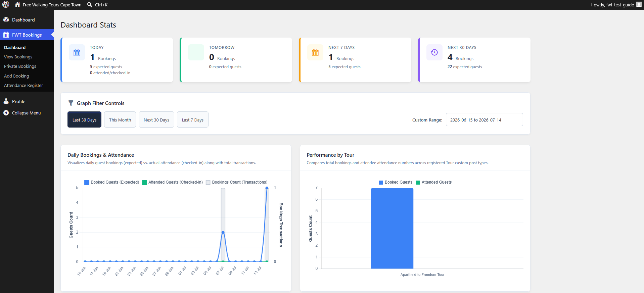The height and width of the screenshot is (293, 644).
Task: Open the Dashboard main menu item
Action: pyautogui.click(x=27, y=20)
